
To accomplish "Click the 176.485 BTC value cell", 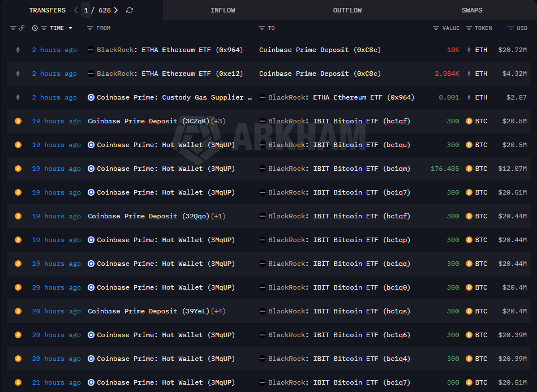I will [x=445, y=169].
